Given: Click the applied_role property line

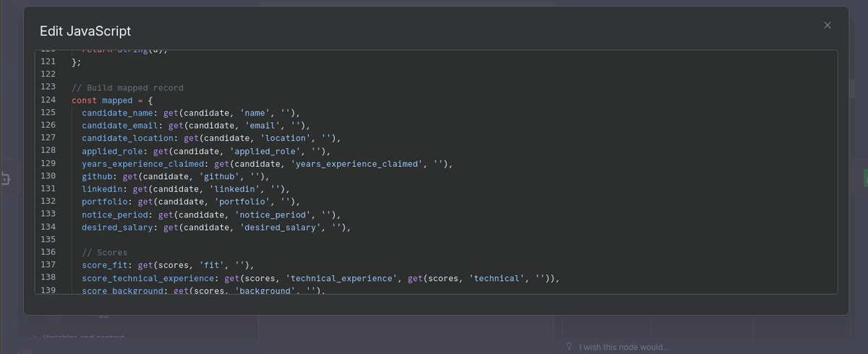Looking at the screenshot, I should (205, 151).
